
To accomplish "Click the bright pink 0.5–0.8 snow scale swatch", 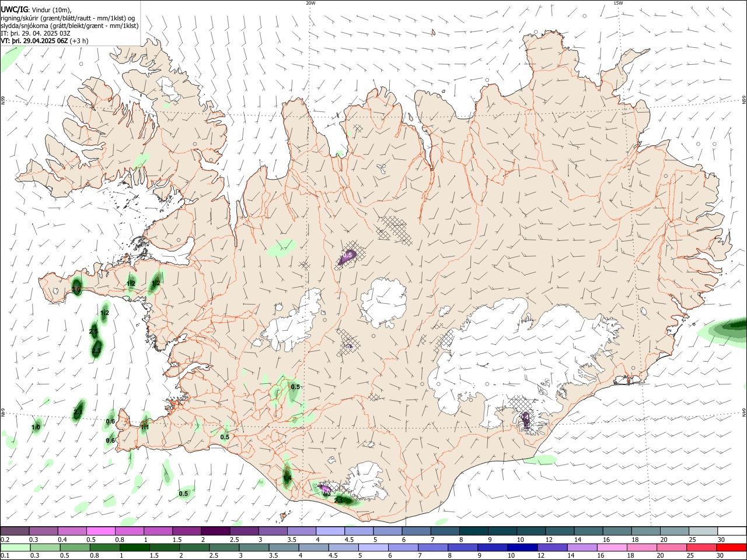I will (100, 531).
